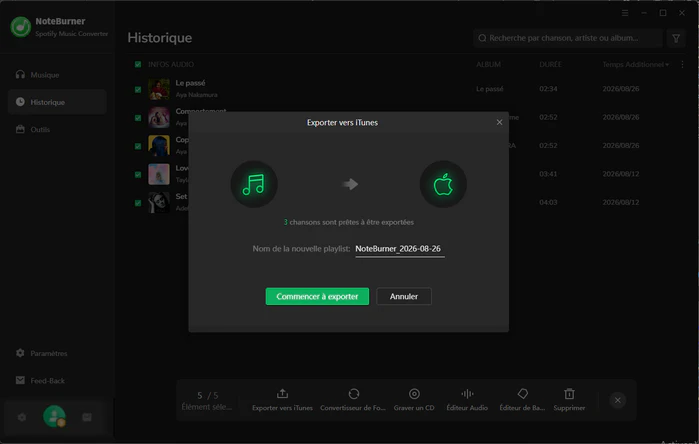Open Outils in sidebar
This screenshot has height=444, width=699.
pos(57,129)
